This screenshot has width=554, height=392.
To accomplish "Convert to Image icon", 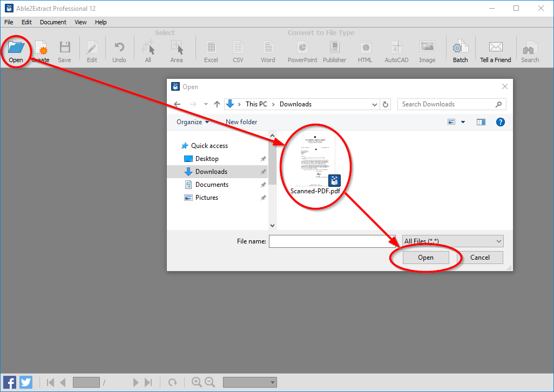I will (427, 46).
